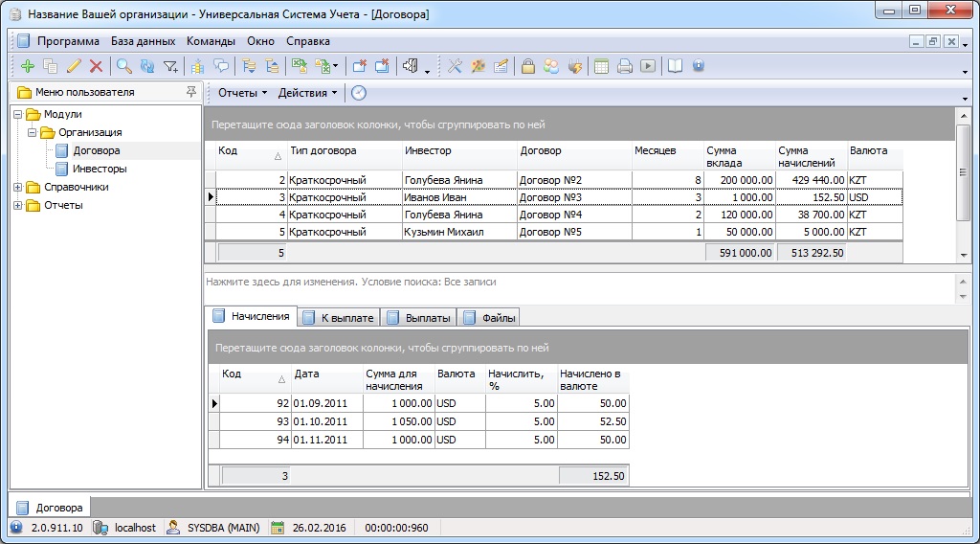Image resolution: width=980 pixels, height=544 pixels.
Task: Open the Окно menu
Action: point(260,41)
